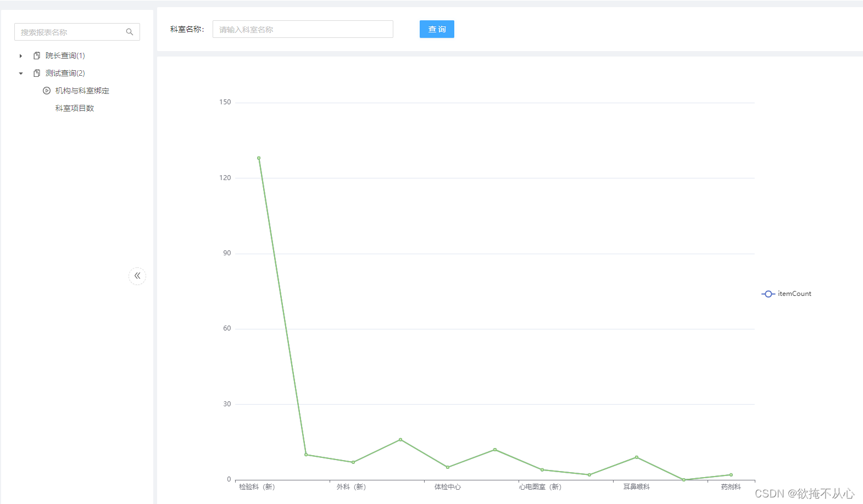Click the 150 y-axis value
863x504 pixels.
pos(225,102)
